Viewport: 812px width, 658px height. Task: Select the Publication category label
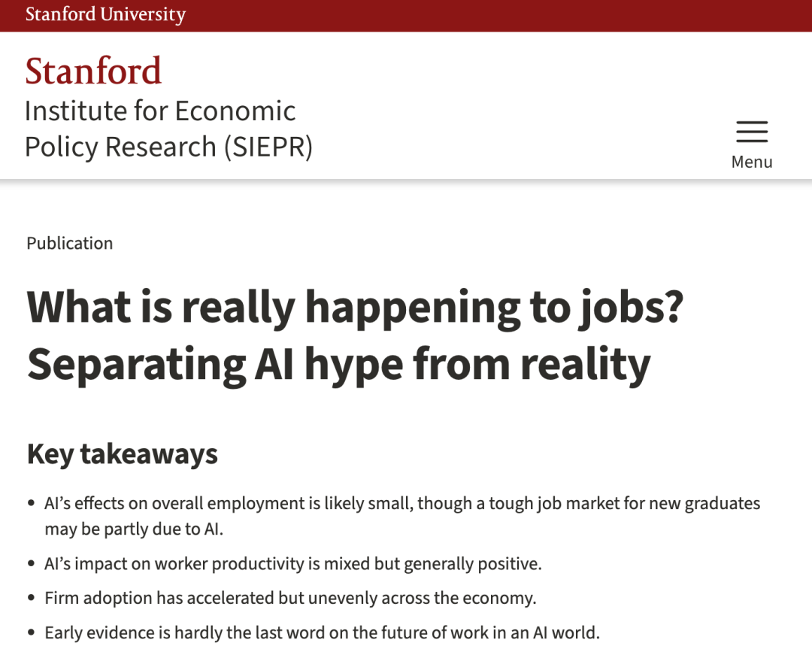coord(69,243)
